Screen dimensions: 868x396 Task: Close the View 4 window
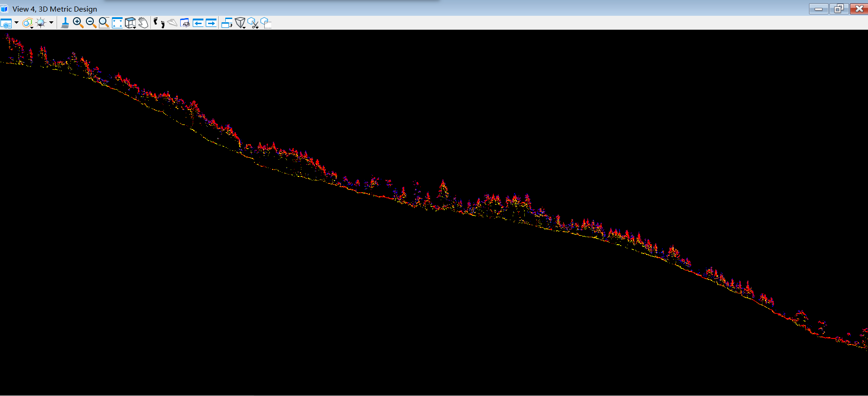click(859, 9)
